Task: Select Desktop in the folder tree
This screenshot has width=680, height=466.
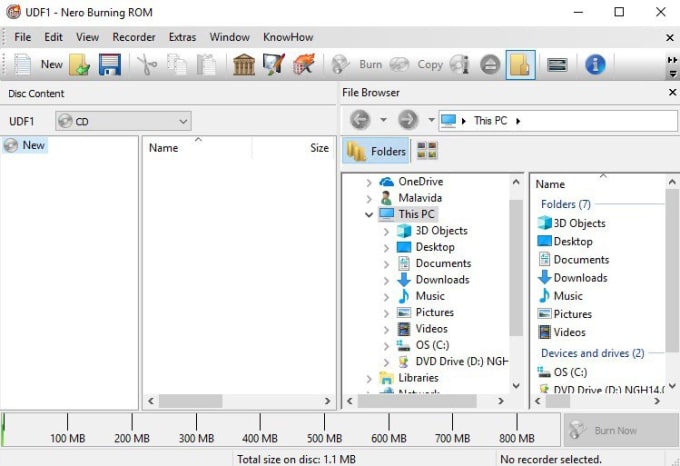Action: click(x=435, y=247)
